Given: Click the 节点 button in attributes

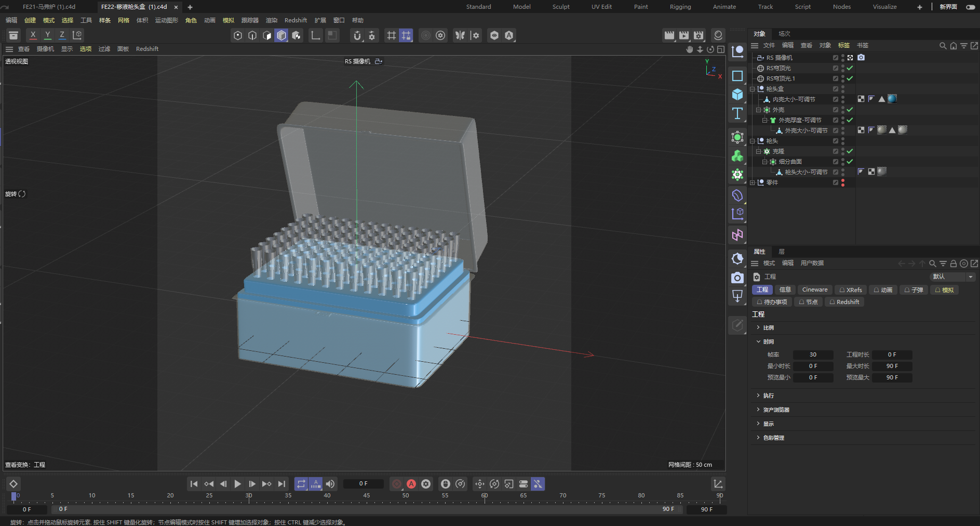Looking at the screenshot, I should (x=808, y=302).
